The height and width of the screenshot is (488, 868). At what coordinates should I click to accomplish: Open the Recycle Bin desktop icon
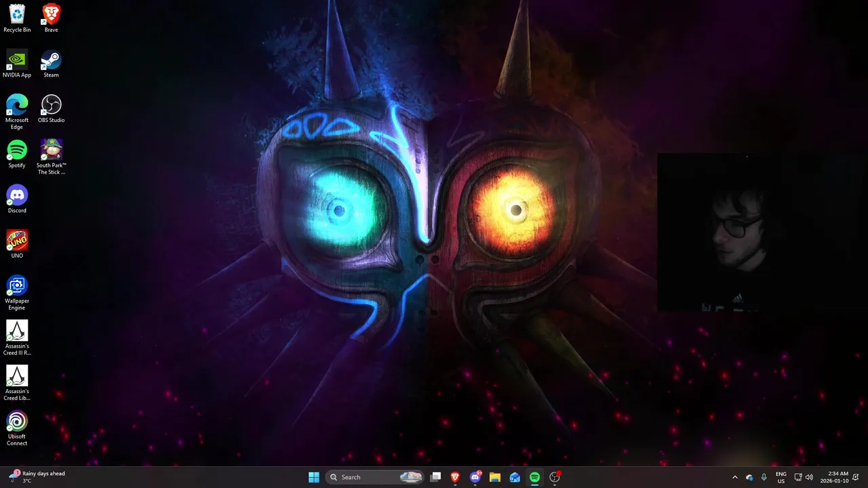pyautogui.click(x=17, y=18)
